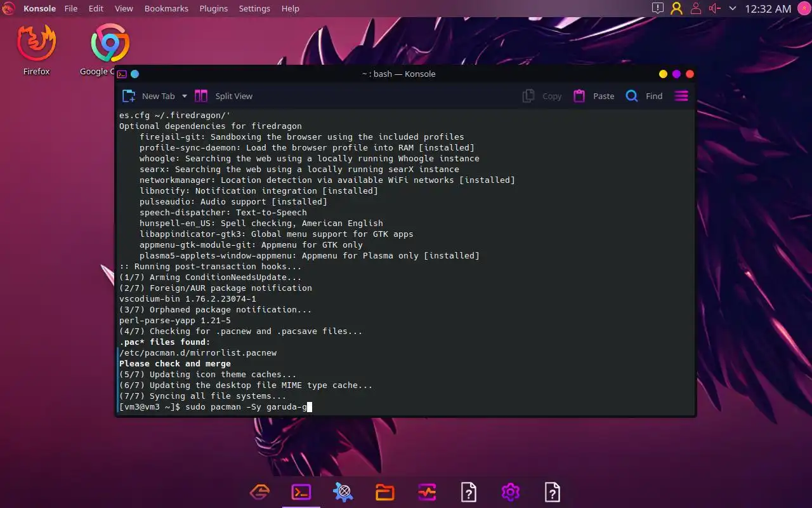Click the 'libnotify' dependency line
The image size is (812, 508).
pyautogui.click(x=259, y=190)
